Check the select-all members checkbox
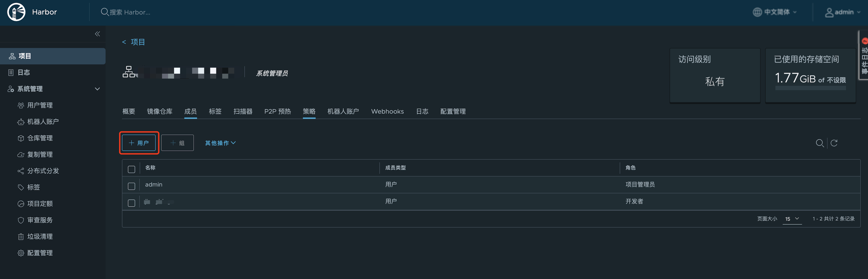Screen dimensions: 868x279 131,169
